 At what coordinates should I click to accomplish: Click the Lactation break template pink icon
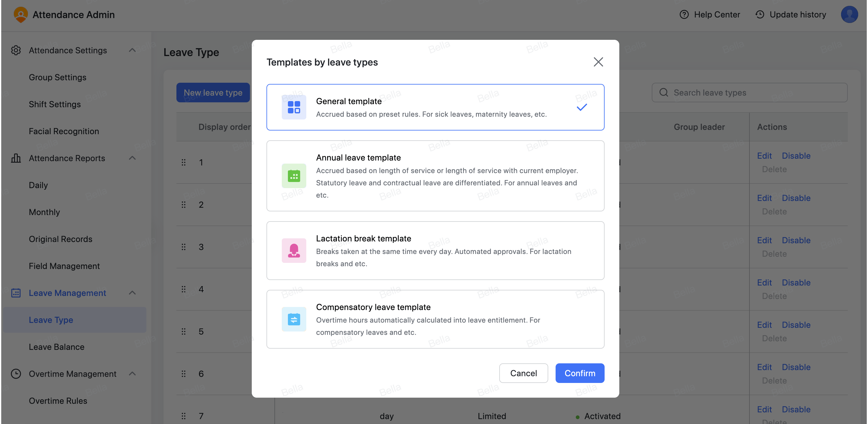click(x=293, y=250)
